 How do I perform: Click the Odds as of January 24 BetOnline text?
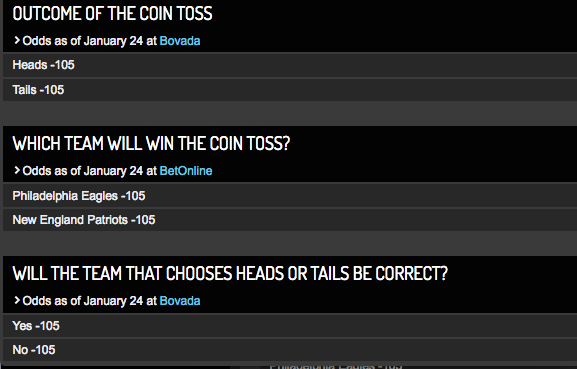click(x=112, y=171)
